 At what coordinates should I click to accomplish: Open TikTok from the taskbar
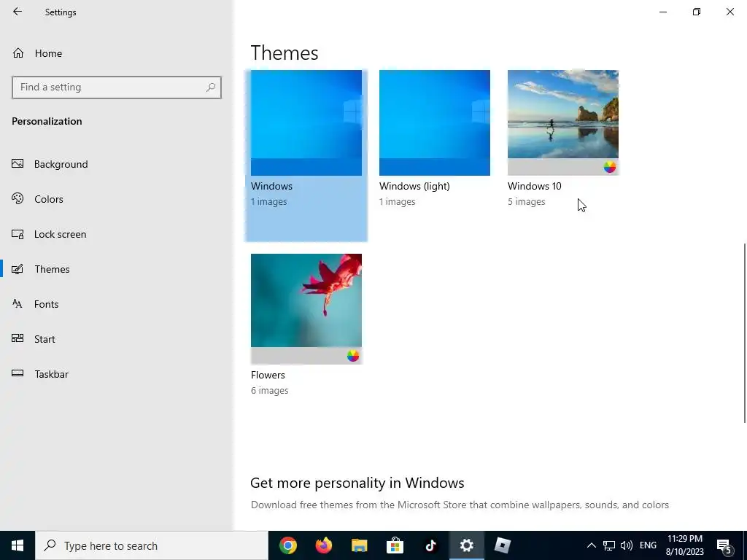[430, 545]
